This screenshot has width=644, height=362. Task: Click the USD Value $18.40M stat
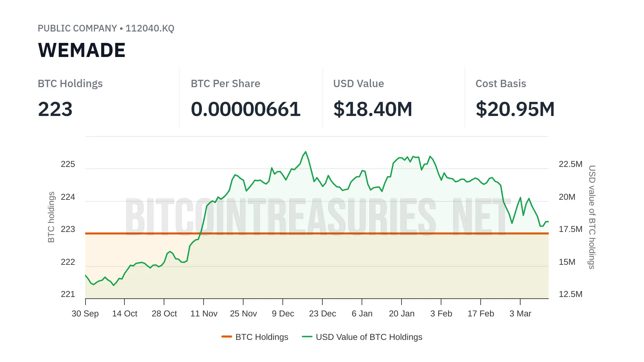(373, 109)
